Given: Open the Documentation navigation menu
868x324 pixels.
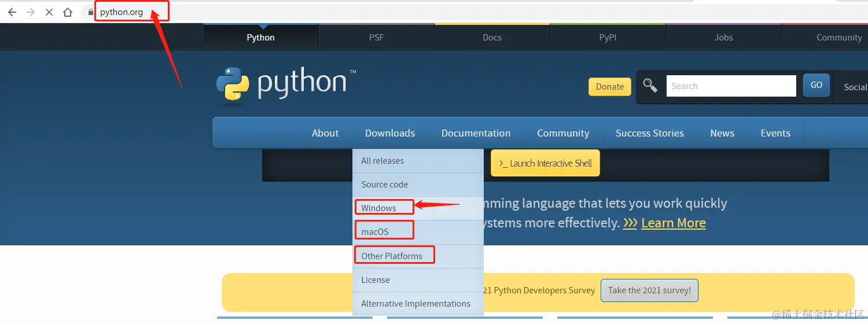Looking at the screenshot, I should tap(476, 133).
